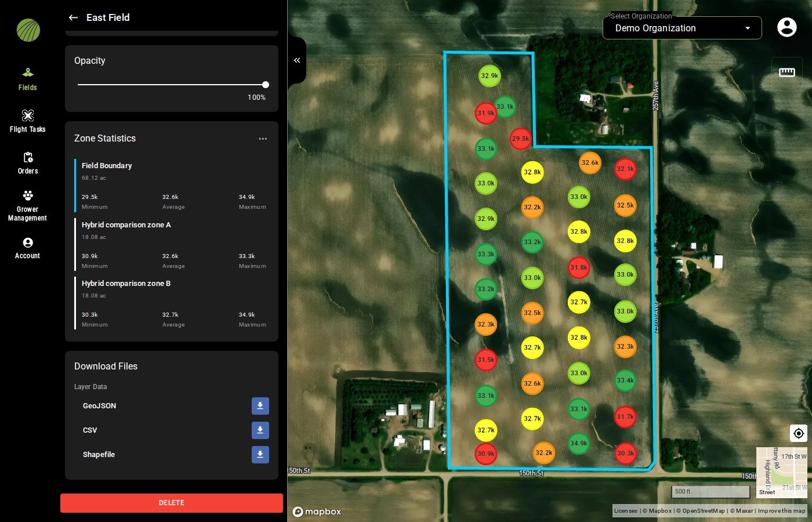Select Hybrid comparison zone B
The image size is (812, 522).
tap(172, 303)
